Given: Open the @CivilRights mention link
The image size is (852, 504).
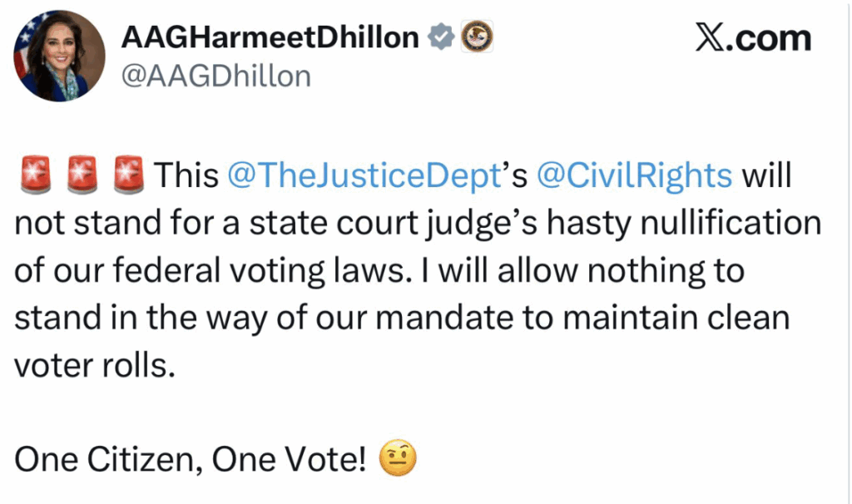Looking at the screenshot, I should tap(634, 176).
